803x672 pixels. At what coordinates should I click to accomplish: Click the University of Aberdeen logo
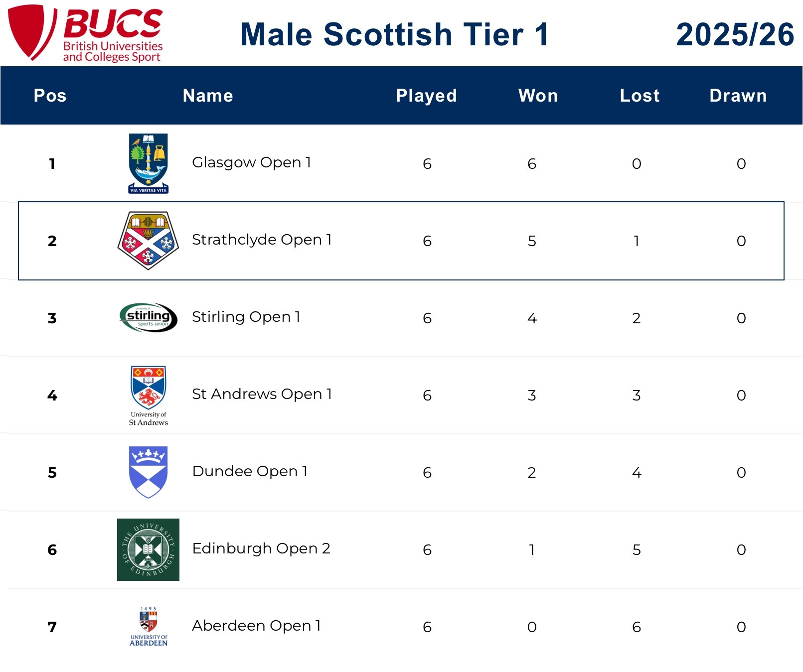[149, 626]
